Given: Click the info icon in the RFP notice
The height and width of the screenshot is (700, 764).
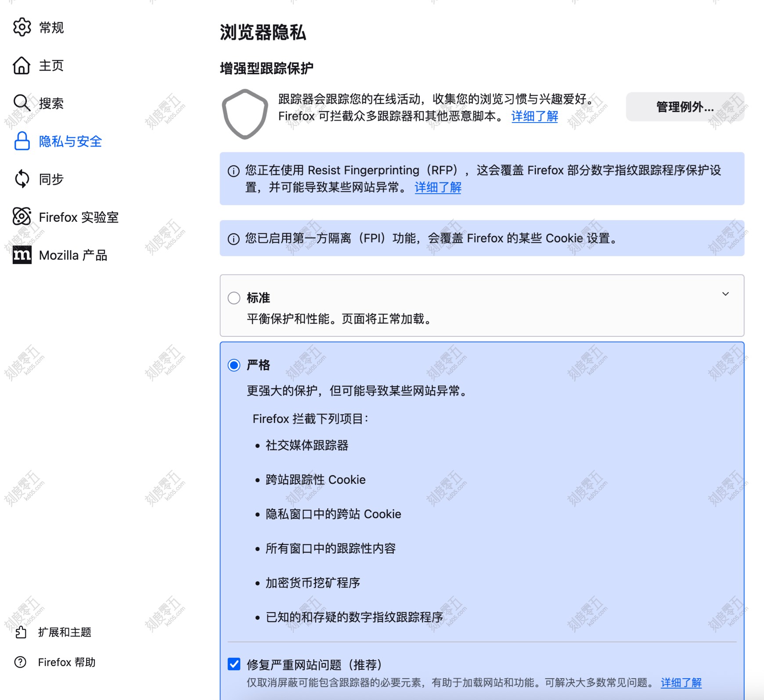Looking at the screenshot, I should [x=233, y=171].
